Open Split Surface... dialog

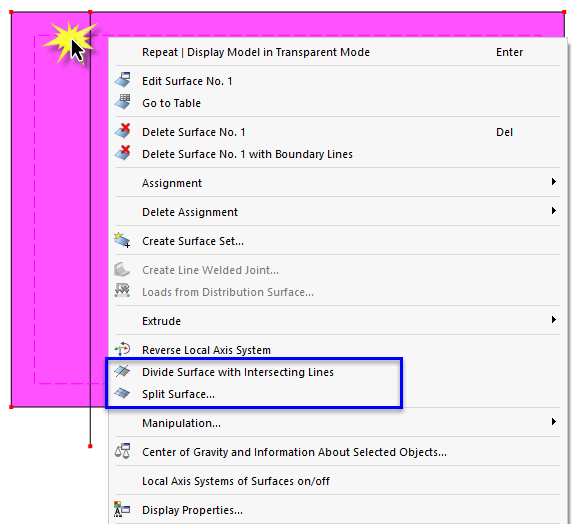[338, 394]
